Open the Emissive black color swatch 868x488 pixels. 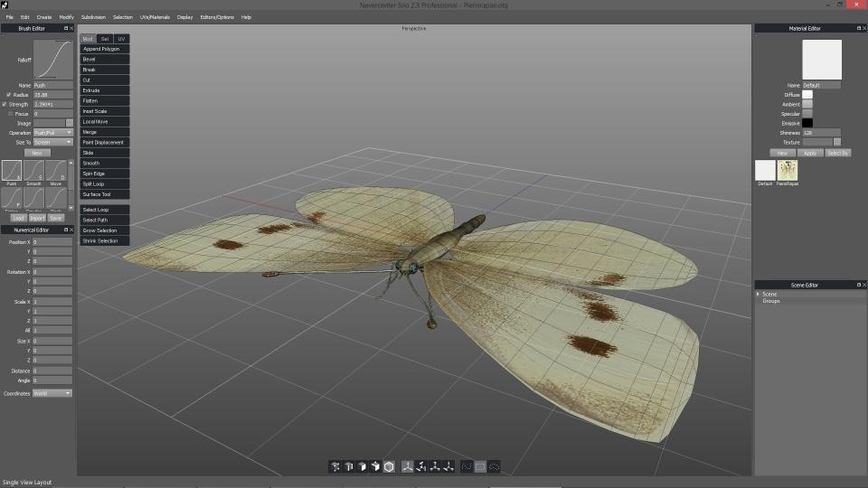tap(807, 123)
